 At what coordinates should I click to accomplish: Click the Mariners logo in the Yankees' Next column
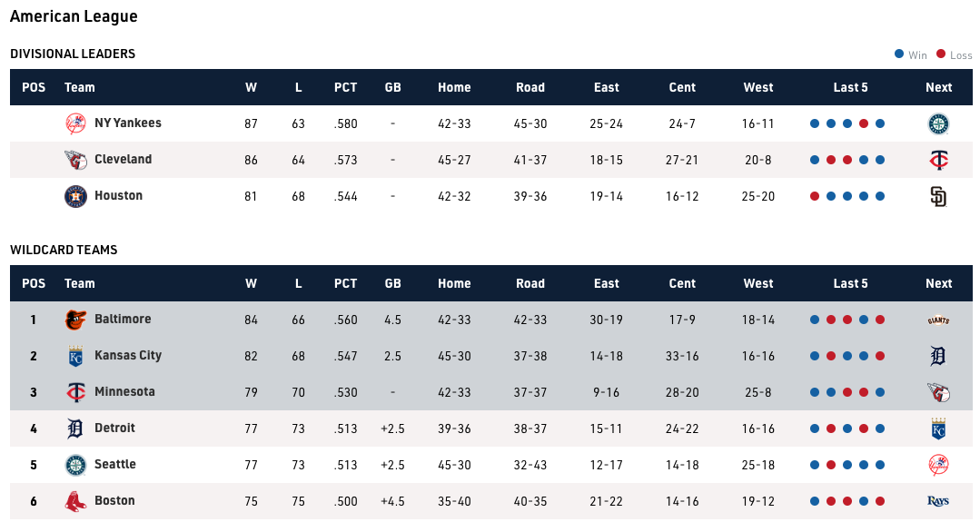point(938,123)
